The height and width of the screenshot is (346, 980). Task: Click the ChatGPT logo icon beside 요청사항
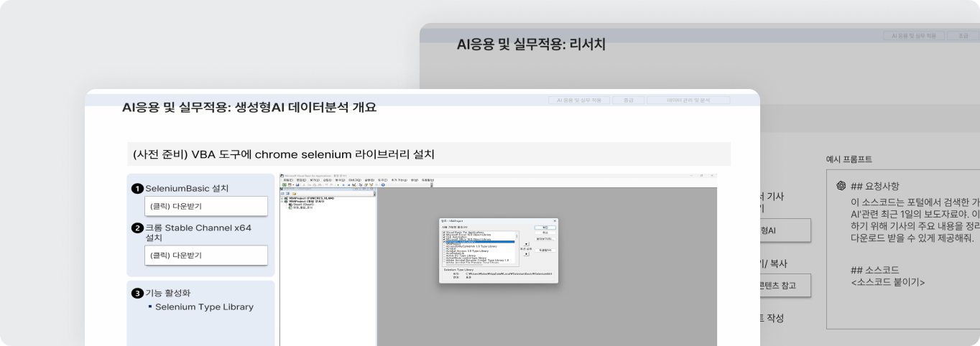[840, 186]
